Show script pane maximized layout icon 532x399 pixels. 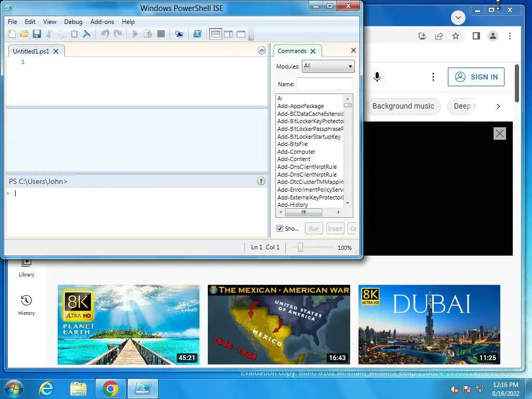(x=241, y=34)
